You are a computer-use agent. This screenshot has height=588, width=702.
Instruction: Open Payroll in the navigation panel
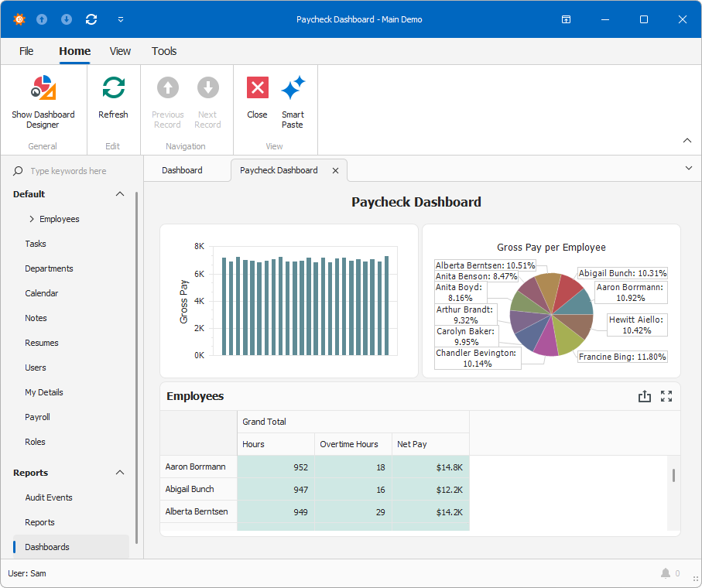point(37,417)
